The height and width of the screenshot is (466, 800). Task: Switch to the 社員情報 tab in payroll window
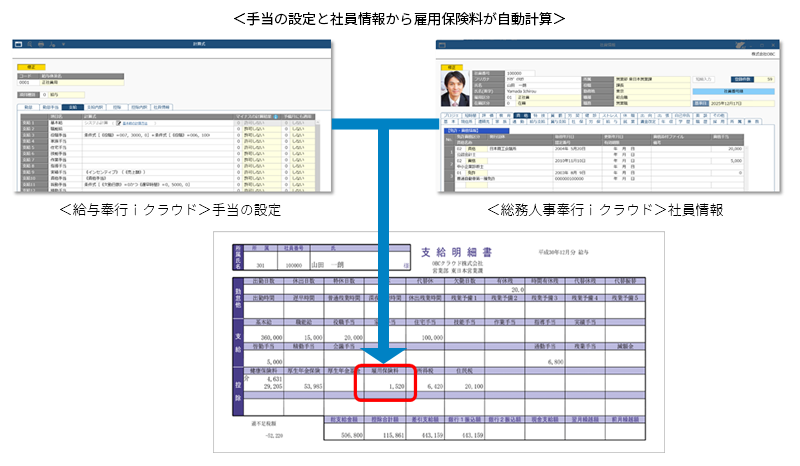point(160,105)
